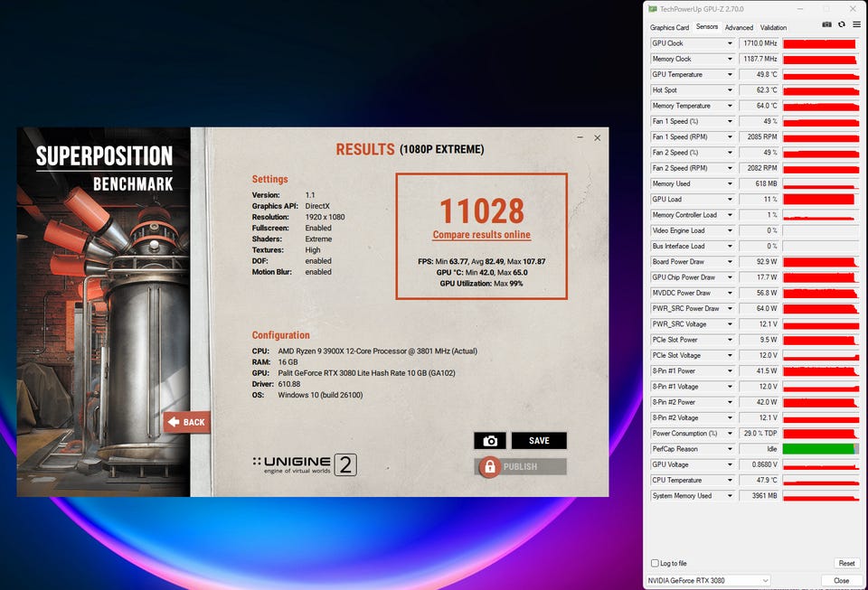Image resolution: width=868 pixels, height=590 pixels.
Task: Open Compare results online link
Action: (482, 234)
